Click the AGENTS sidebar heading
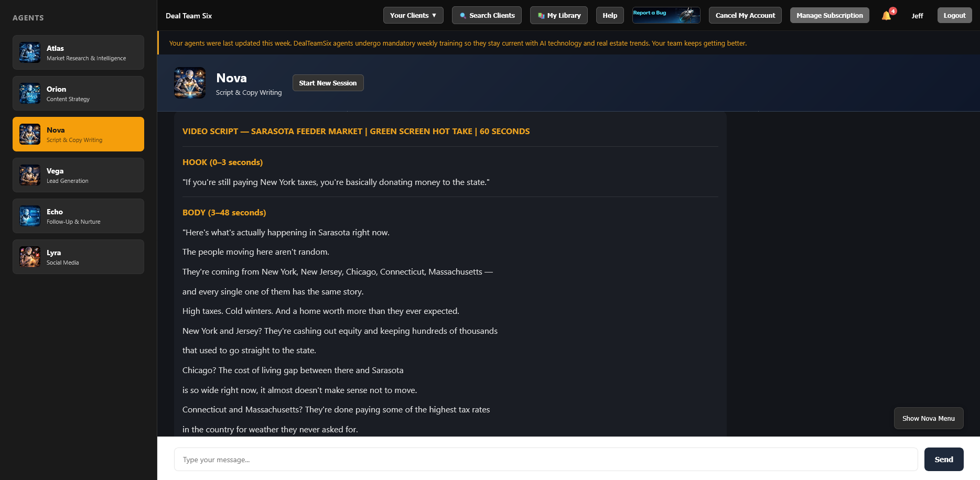This screenshot has height=480, width=980. [28, 18]
